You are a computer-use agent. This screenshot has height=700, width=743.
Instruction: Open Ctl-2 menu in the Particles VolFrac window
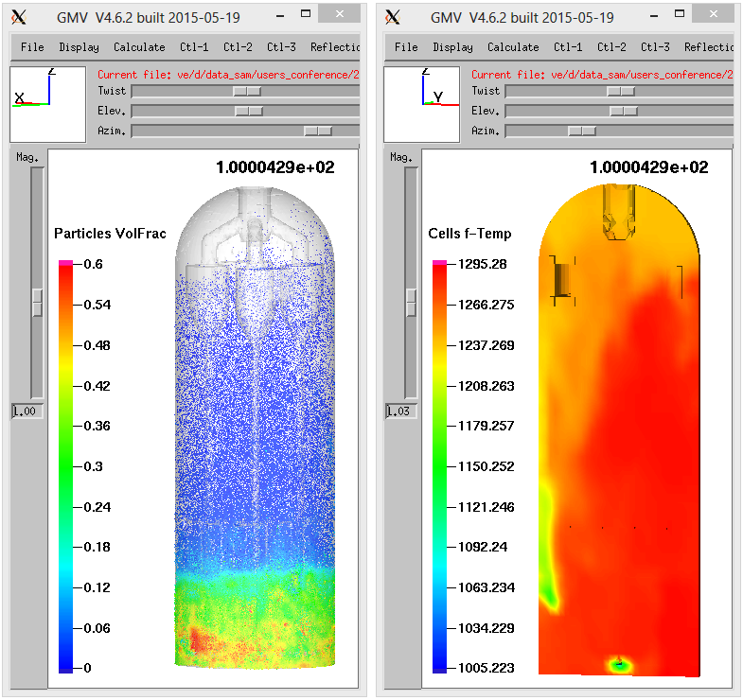pyautogui.click(x=238, y=47)
